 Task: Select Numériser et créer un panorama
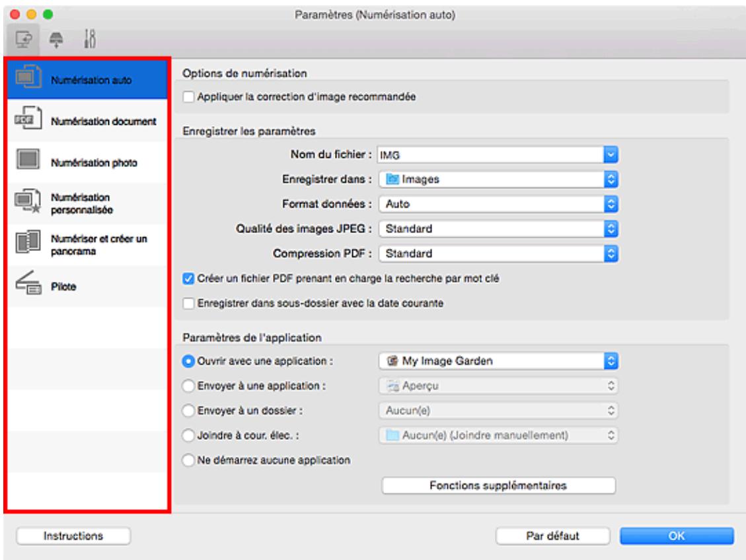[87, 245]
